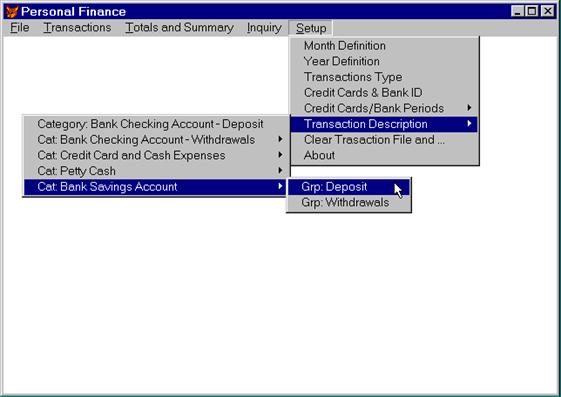Open Credit Cards & Bank ID
This screenshot has height=397, width=561.
pyautogui.click(x=385, y=93)
